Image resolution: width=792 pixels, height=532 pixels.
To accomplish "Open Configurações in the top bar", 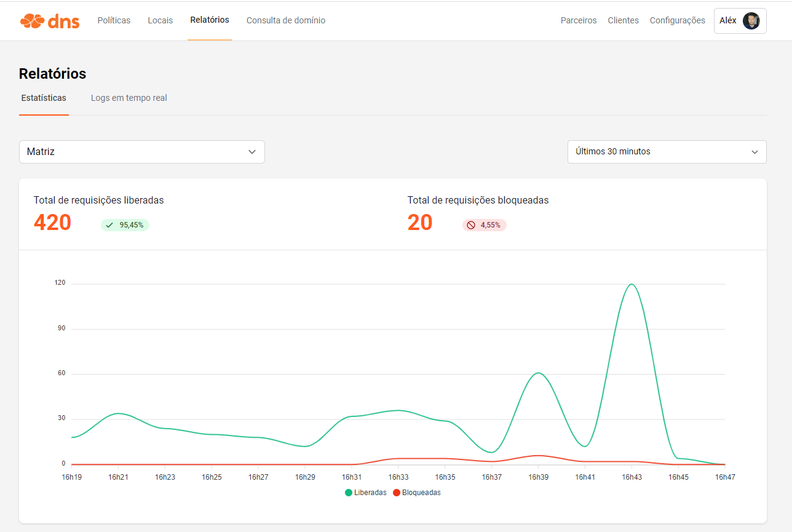I will (x=678, y=20).
